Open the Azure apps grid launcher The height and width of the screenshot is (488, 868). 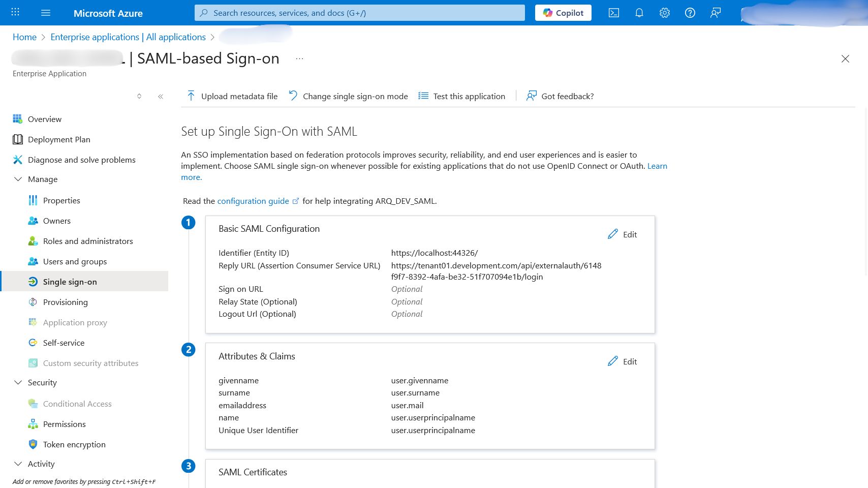pos(15,13)
